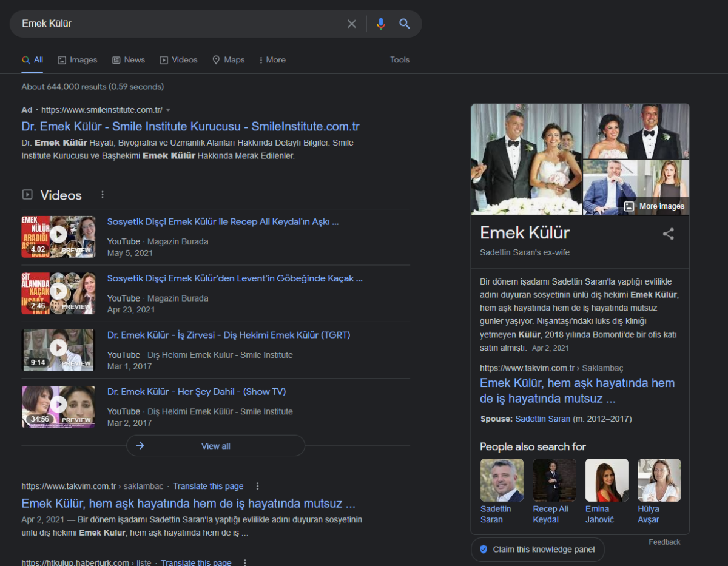Switch to the Images tab
Image resolution: width=728 pixels, height=566 pixels.
point(78,60)
